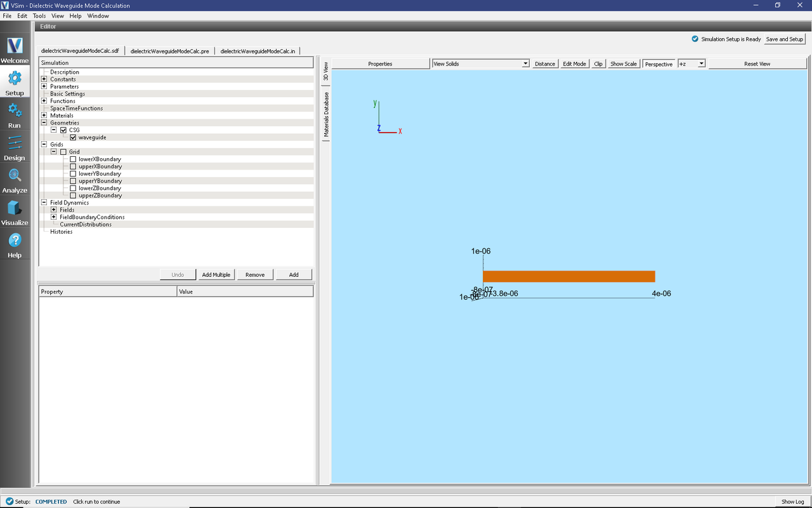The width and height of the screenshot is (812, 508).
Task: Enable the lowerXBoundary checkbox
Action: pyautogui.click(x=73, y=159)
